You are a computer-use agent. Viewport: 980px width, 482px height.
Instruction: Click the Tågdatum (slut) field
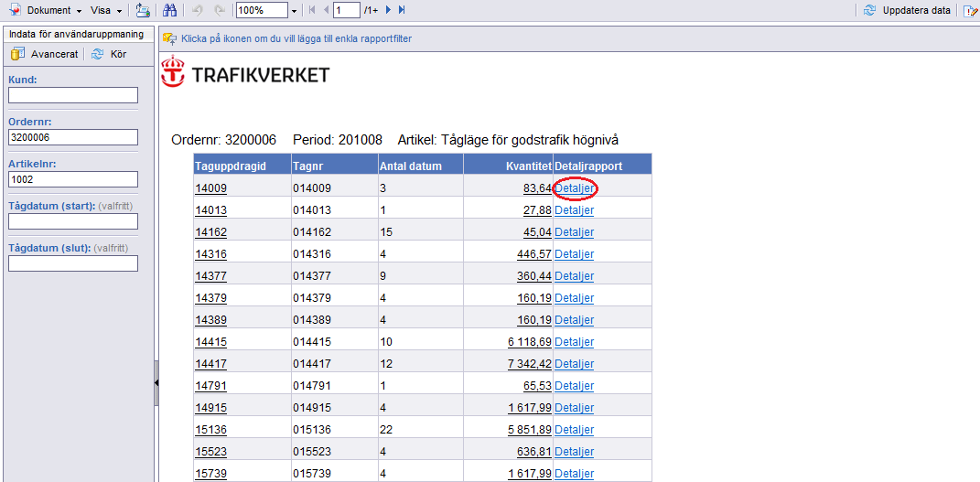[73, 262]
